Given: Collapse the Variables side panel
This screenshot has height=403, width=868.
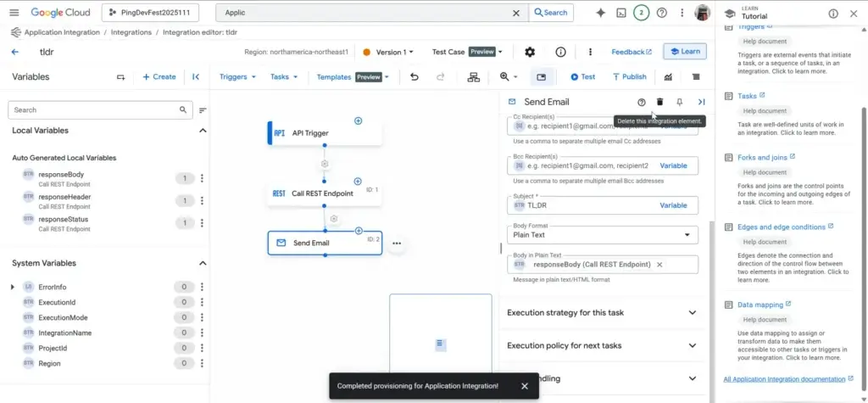Looking at the screenshot, I should click(x=196, y=76).
